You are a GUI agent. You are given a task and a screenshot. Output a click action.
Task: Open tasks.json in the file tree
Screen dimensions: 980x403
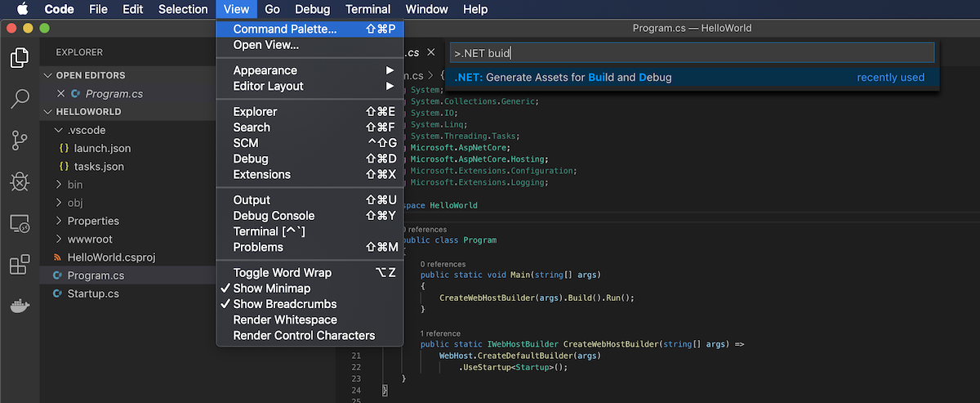coord(99,166)
